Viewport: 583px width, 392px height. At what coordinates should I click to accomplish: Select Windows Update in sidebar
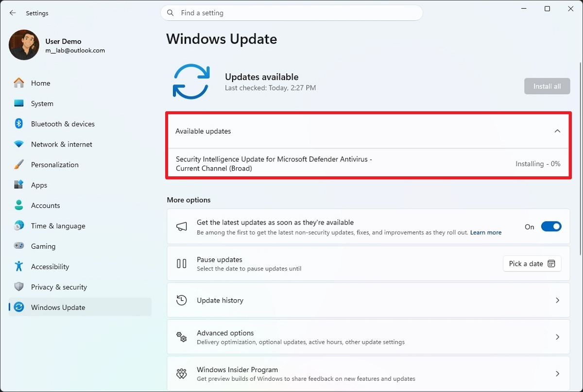pyautogui.click(x=80, y=307)
